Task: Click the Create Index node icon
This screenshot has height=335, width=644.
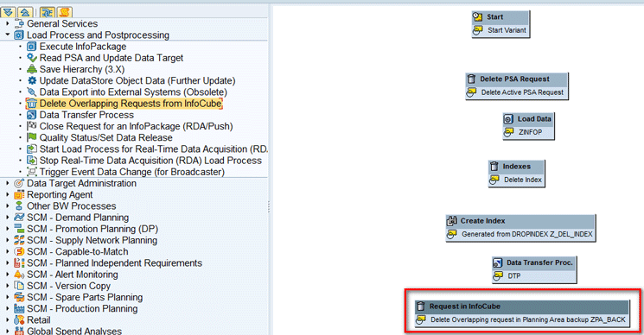Action: point(452,221)
